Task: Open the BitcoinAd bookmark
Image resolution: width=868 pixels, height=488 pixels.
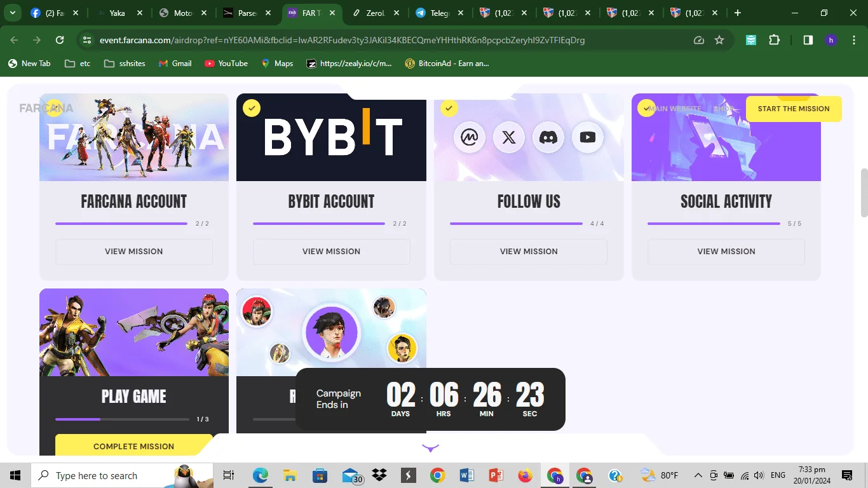Action: [x=447, y=64]
